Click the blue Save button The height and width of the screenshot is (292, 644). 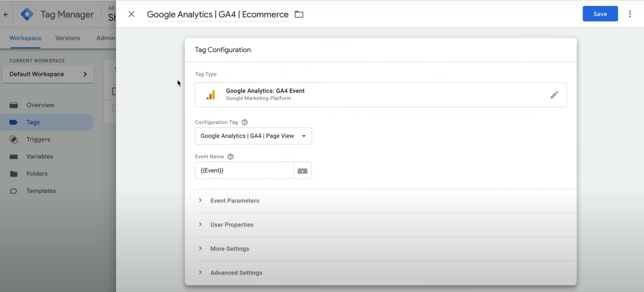pyautogui.click(x=600, y=14)
